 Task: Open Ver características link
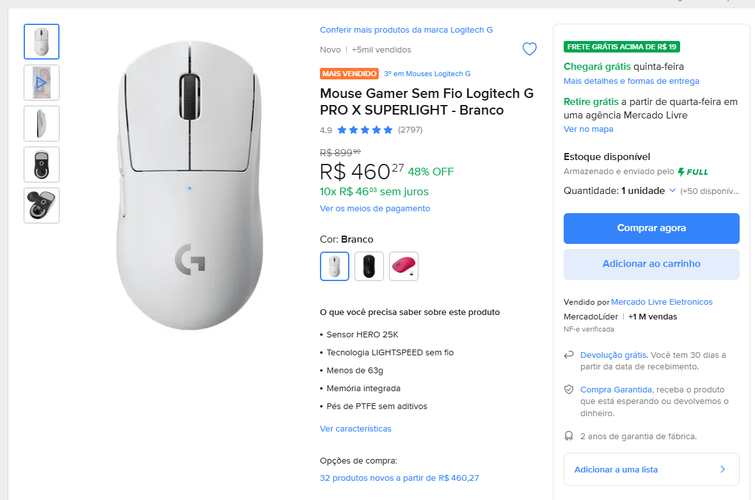pyautogui.click(x=355, y=428)
